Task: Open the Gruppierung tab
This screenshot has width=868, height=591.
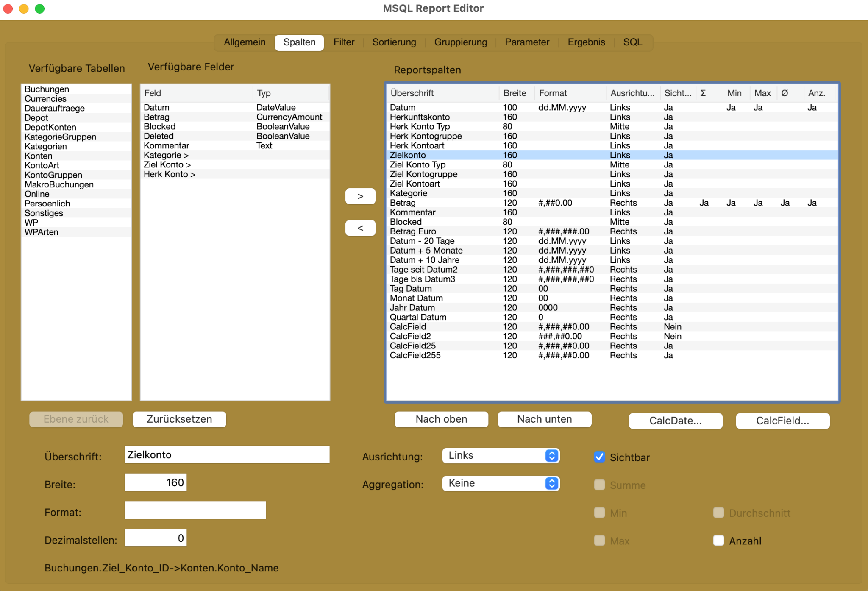Action: coord(460,42)
